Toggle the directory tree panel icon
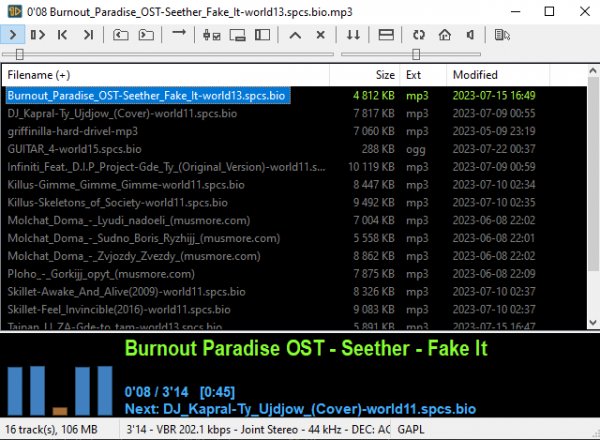 [262, 35]
